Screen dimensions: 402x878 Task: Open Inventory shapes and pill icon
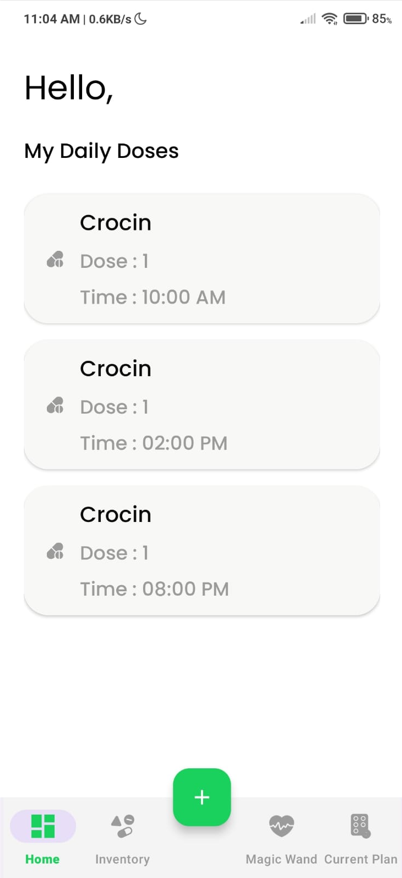click(123, 826)
